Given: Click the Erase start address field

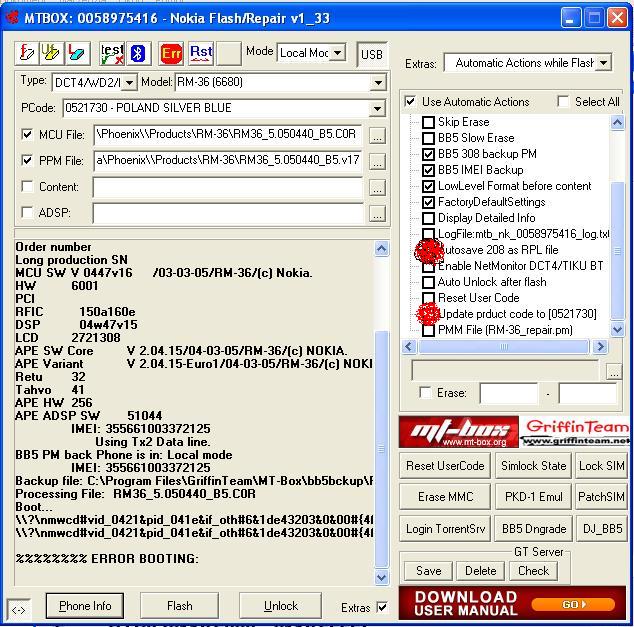Looking at the screenshot, I should 509,393.
